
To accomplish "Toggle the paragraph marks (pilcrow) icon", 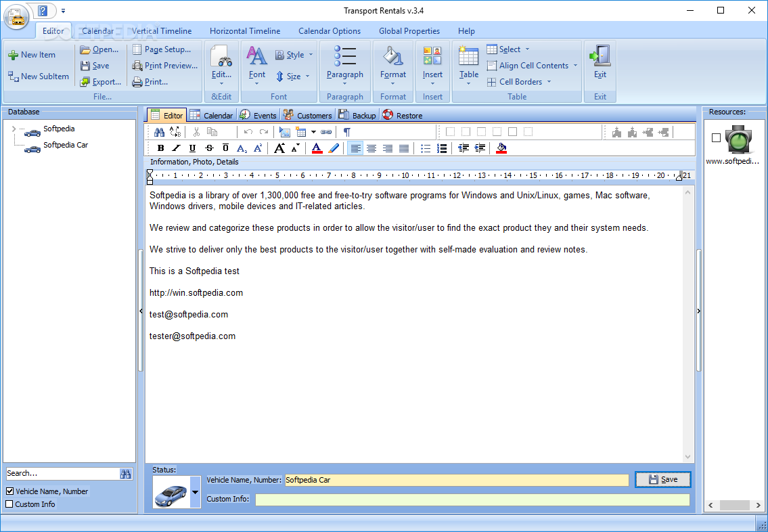I will click(346, 132).
